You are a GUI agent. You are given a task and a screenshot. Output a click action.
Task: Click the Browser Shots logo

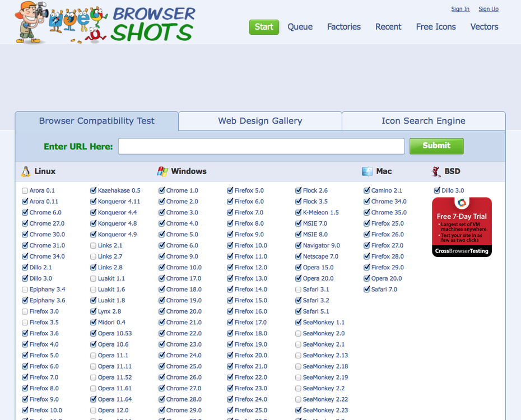105,22
